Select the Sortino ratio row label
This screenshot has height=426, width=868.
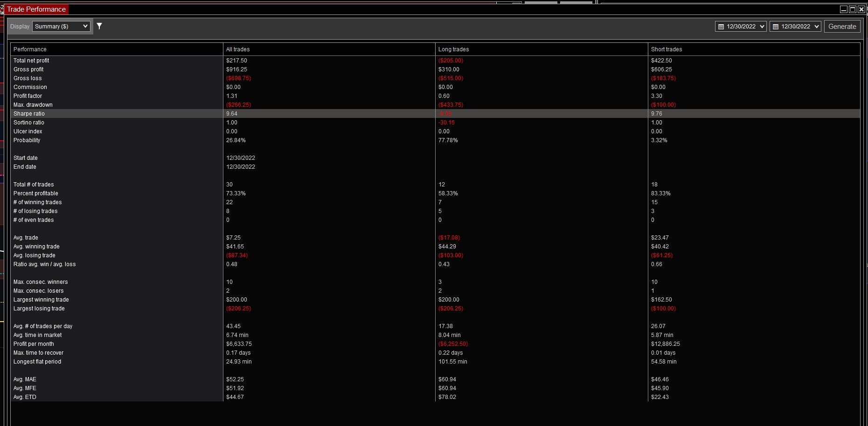point(29,123)
